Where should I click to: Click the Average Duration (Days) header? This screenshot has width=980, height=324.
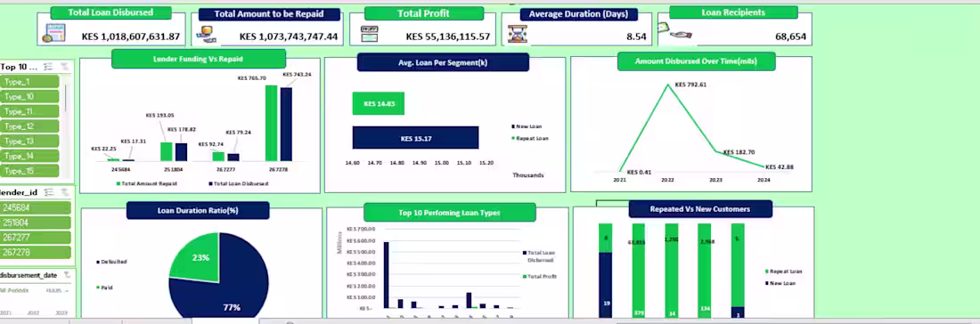click(579, 14)
